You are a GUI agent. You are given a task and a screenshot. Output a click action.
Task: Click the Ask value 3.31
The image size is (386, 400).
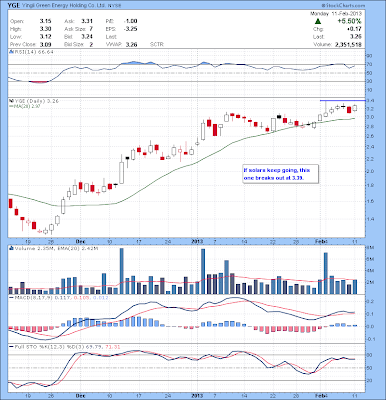[87, 21]
